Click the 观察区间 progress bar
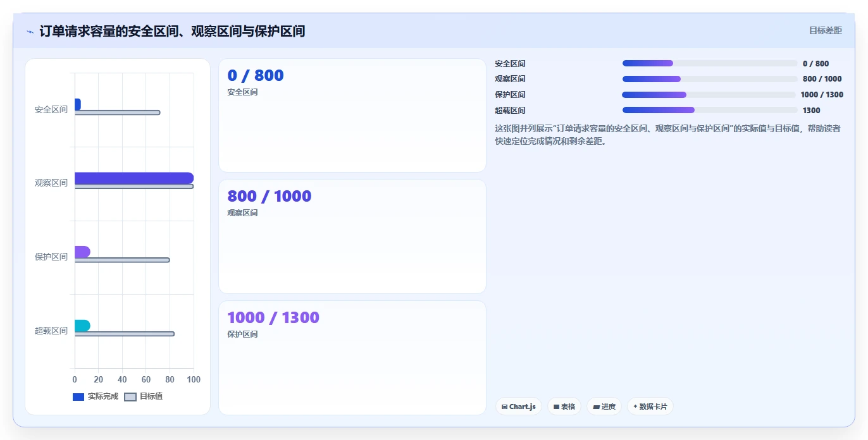The width and height of the screenshot is (868, 440). pyautogui.click(x=710, y=79)
